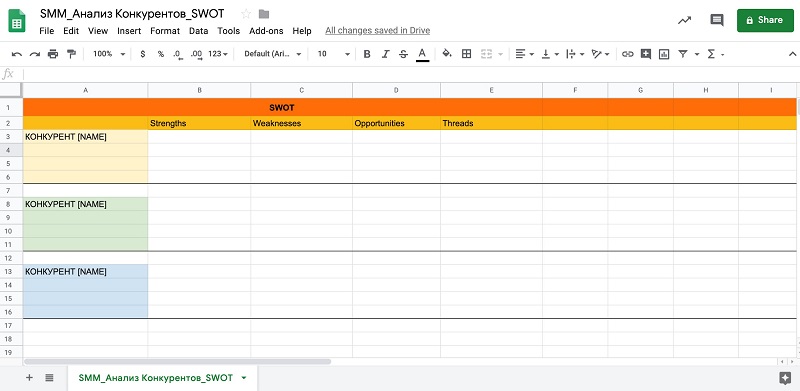Click the Undo arrow icon
The image size is (800, 391).
pos(17,54)
